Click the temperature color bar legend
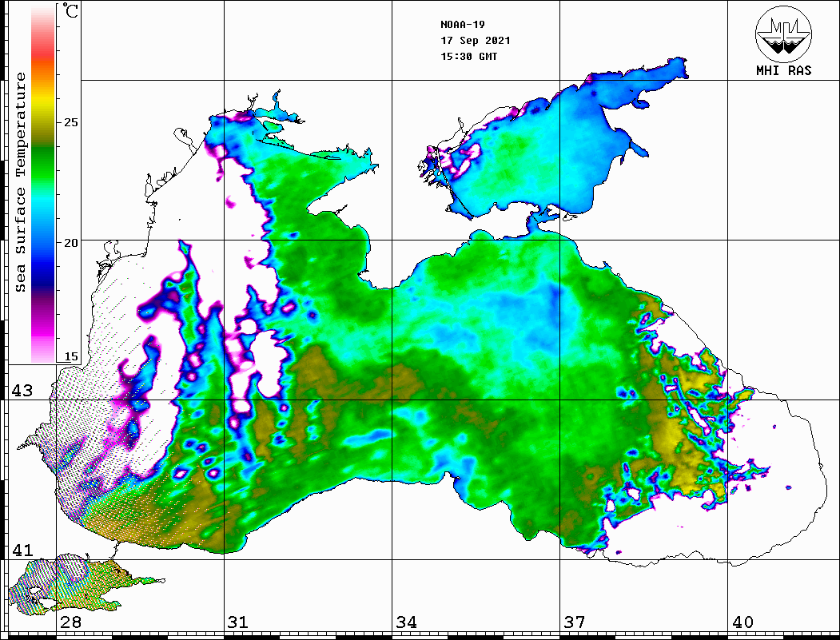 click(x=43, y=185)
